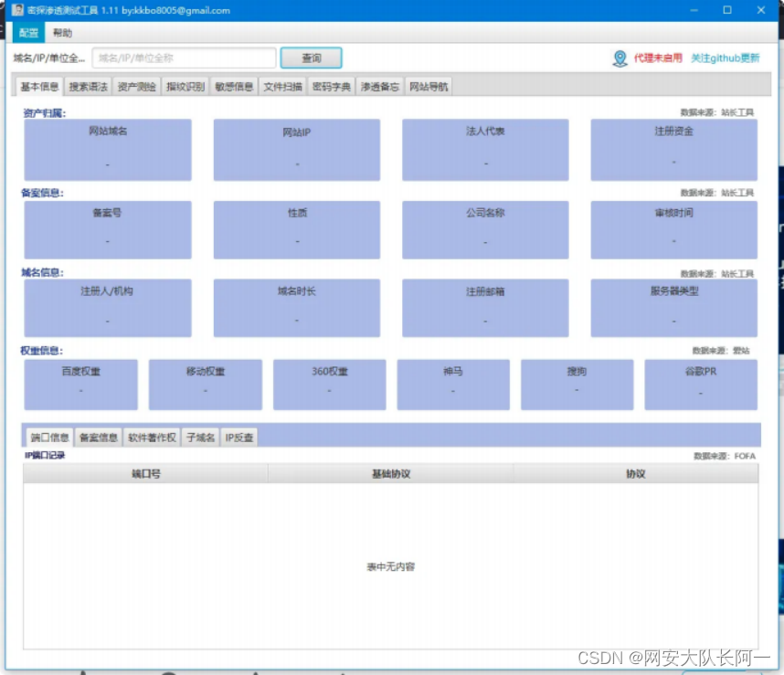The height and width of the screenshot is (675, 784).
Task: Switch to the 密码字典 tab
Action: tap(332, 87)
